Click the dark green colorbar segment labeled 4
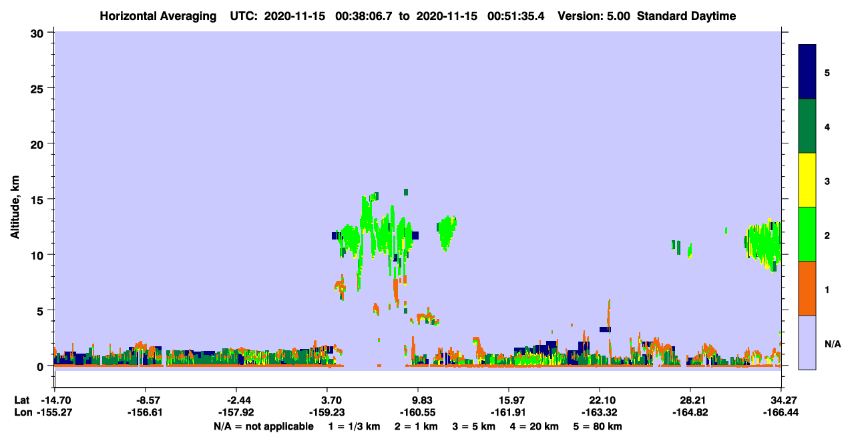The width and height of the screenshot is (868, 445). 807,126
